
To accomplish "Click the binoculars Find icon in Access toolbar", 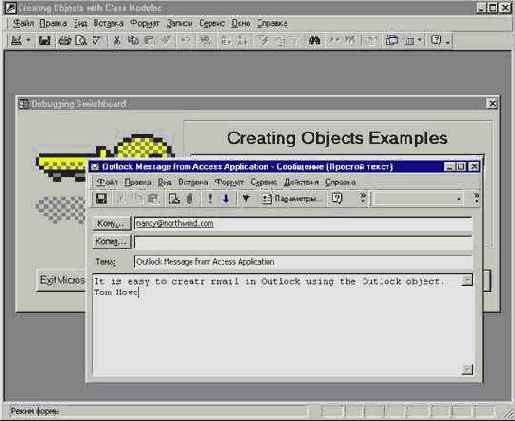I will click(314, 41).
